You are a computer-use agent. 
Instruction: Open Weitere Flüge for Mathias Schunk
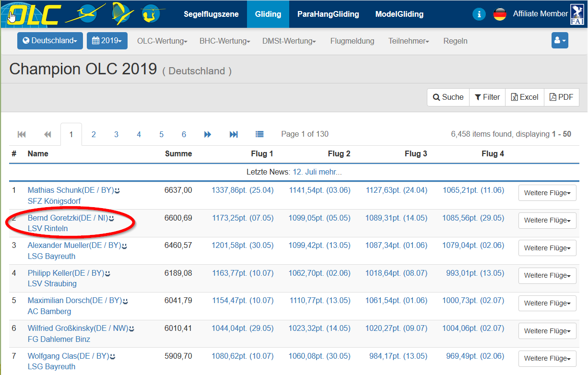click(547, 193)
